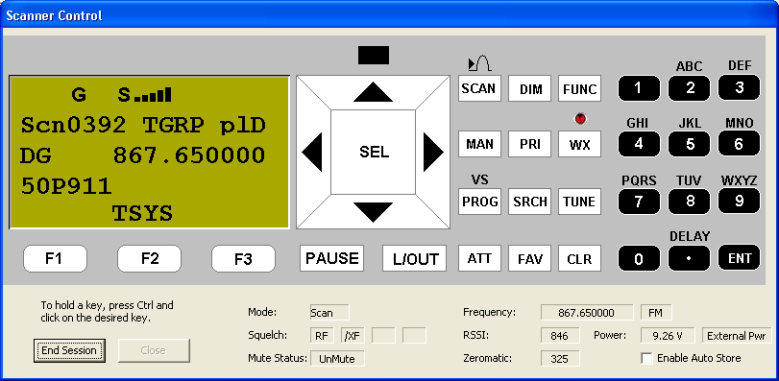Viewport: 779px width, 381px height.
Task: Push the SEL center key
Action: coord(373,152)
